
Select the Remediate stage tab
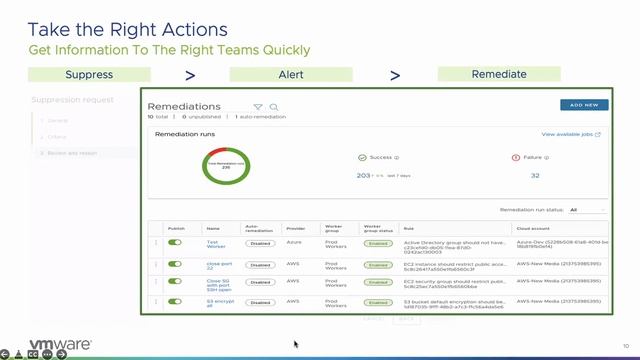click(x=499, y=74)
